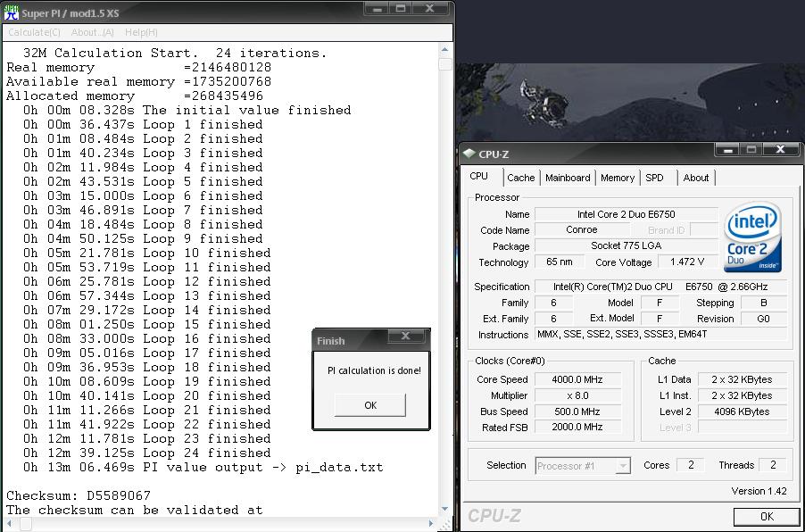Open the About...(A) menu in Super PI
The height and width of the screenshot is (532, 805).
tap(93, 32)
